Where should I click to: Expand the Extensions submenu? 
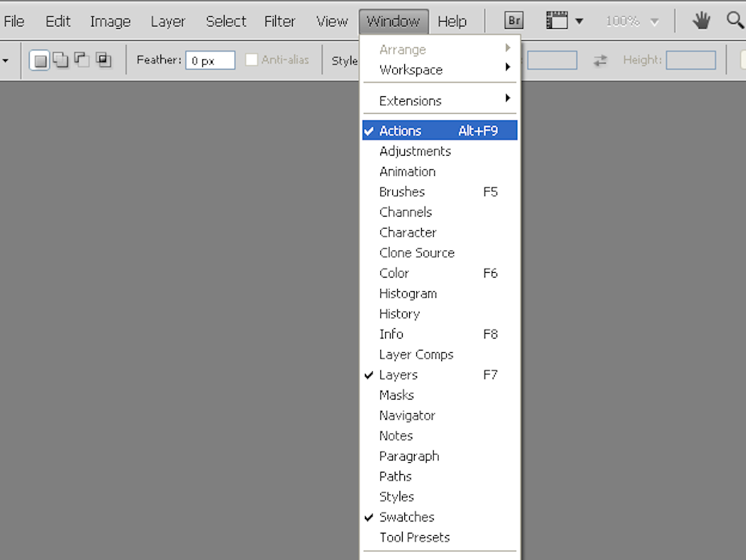point(412,100)
